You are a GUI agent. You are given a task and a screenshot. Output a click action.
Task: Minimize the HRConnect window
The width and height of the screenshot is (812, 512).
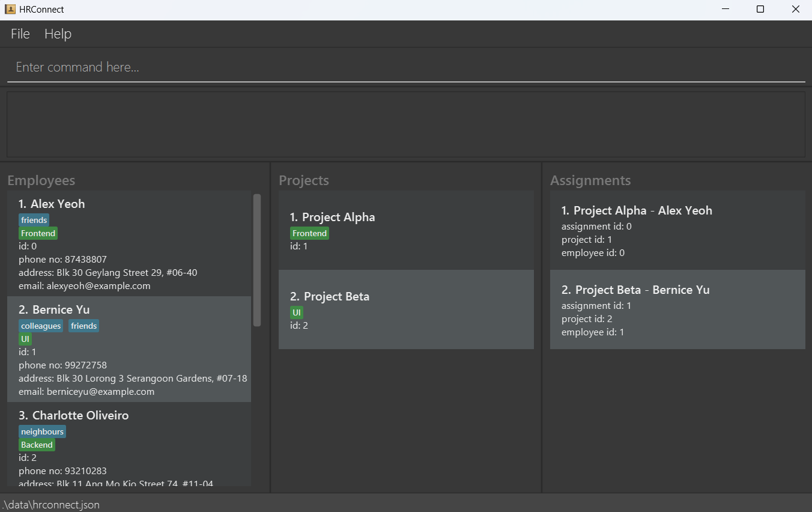(x=726, y=10)
